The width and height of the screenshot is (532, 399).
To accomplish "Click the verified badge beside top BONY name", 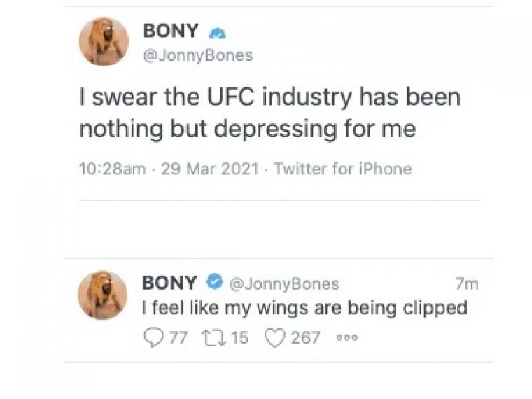I will pos(217,34).
